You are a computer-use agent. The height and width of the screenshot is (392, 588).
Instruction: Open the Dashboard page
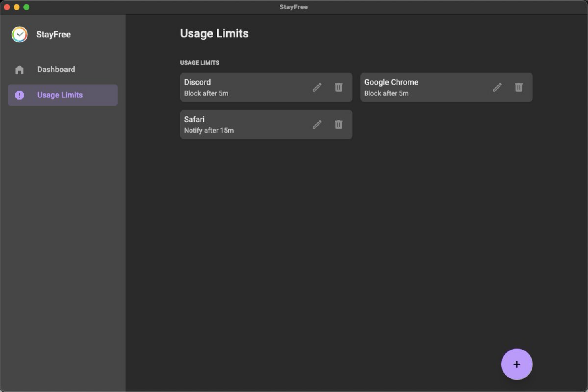point(56,69)
